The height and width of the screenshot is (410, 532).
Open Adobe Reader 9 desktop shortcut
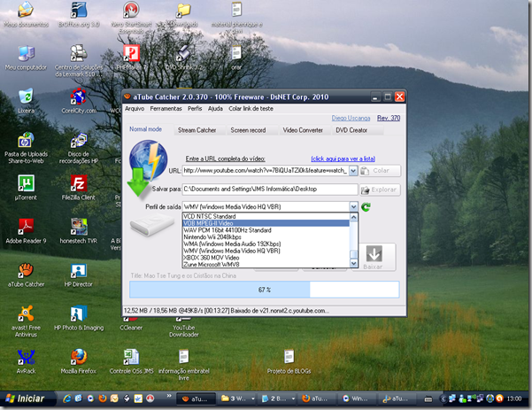[26, 231]
